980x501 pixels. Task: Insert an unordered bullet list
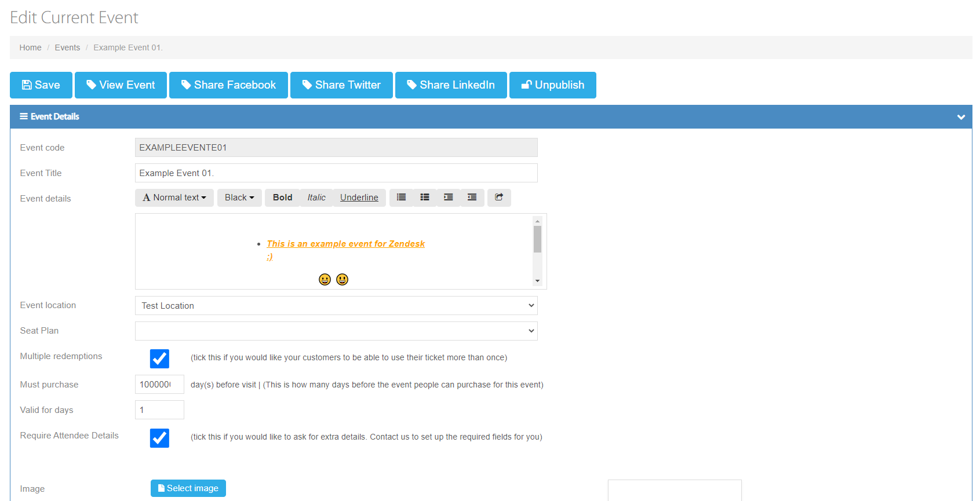(x=401, y=198)
